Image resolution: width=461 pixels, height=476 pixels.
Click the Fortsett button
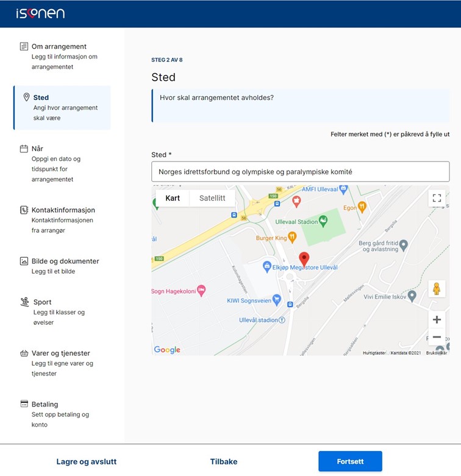click(x=350, y=461)
